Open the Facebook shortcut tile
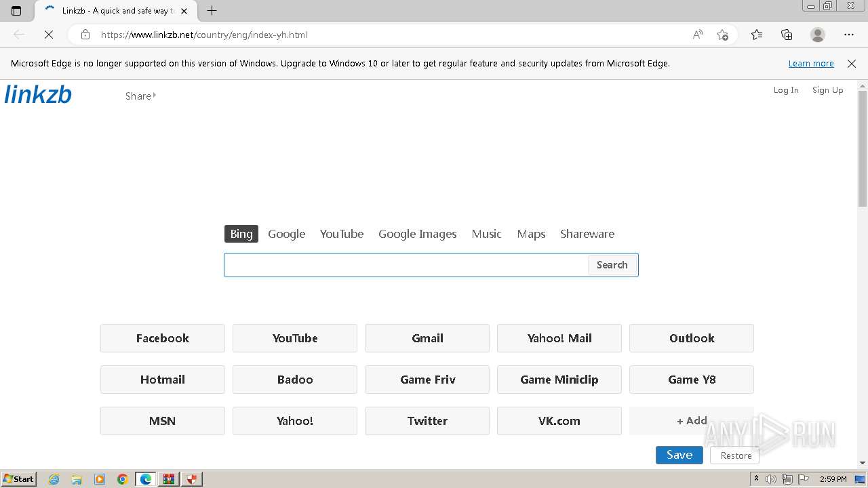The image size is (868, 488). [x=163, y=338]
